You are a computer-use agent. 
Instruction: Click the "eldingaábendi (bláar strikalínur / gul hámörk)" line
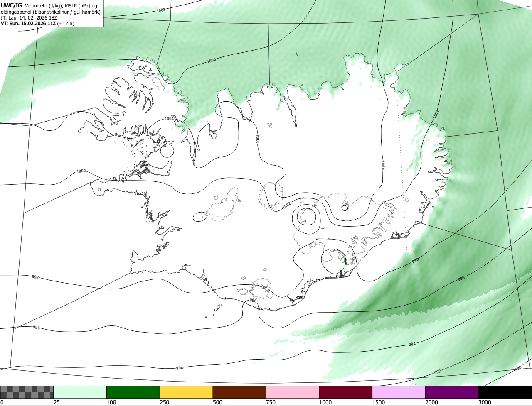point(51,12)
